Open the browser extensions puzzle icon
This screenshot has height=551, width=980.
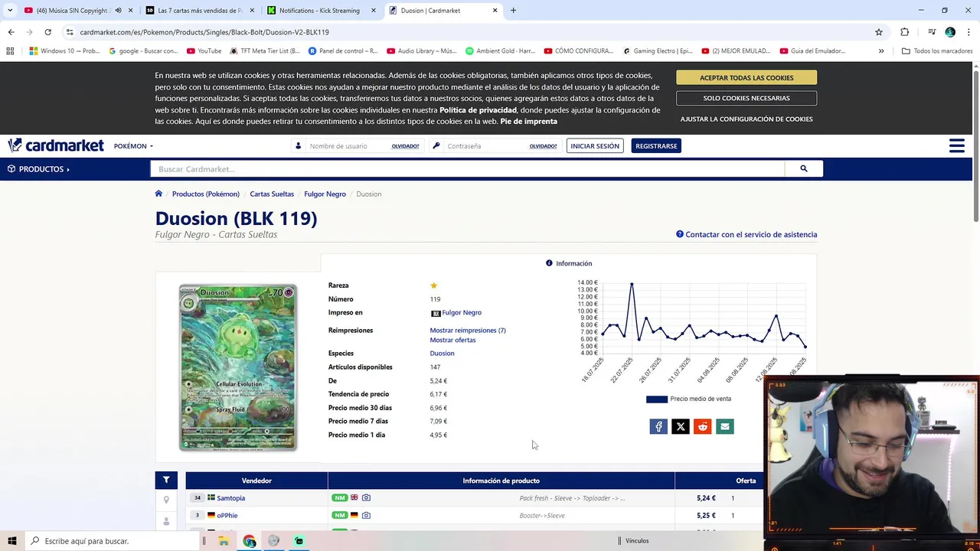click(904, 32)
